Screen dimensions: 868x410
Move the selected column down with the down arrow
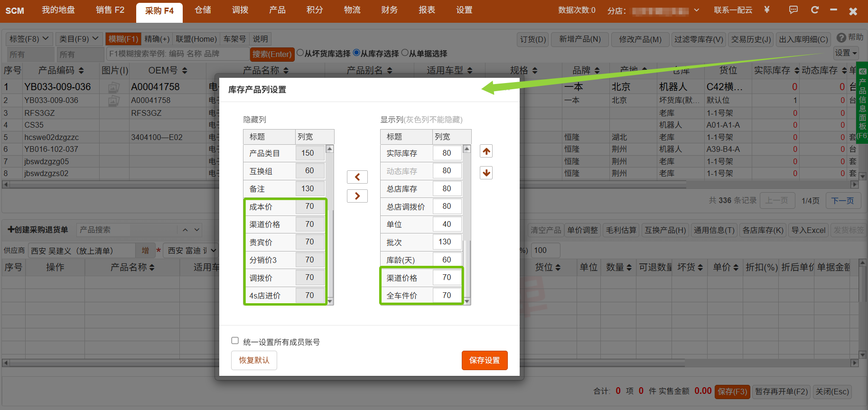(486, 173)
